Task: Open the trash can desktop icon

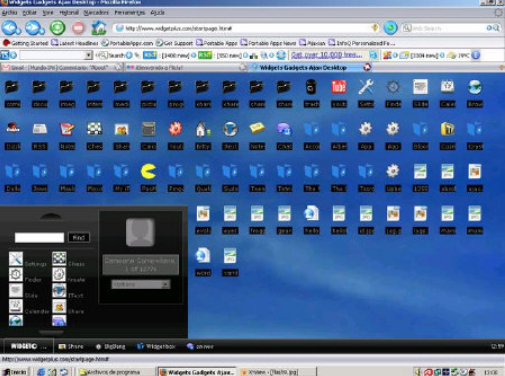Action: [311, 87]
